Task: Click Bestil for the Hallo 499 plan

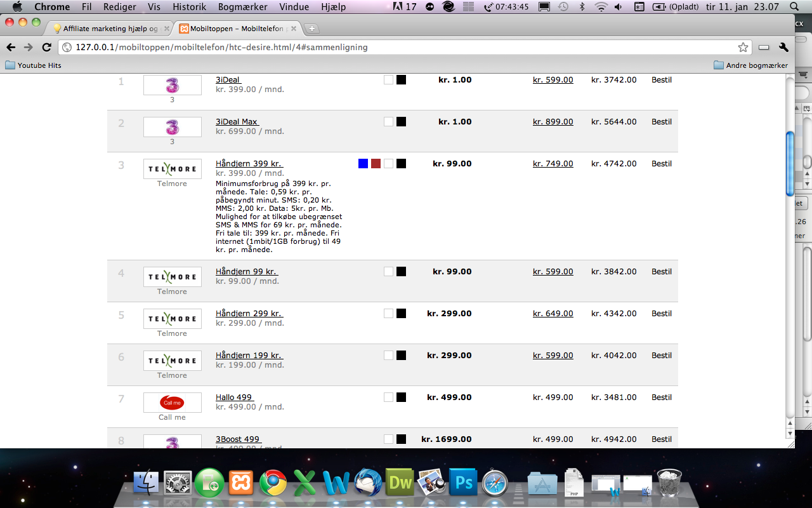Action: coord(661,398)
